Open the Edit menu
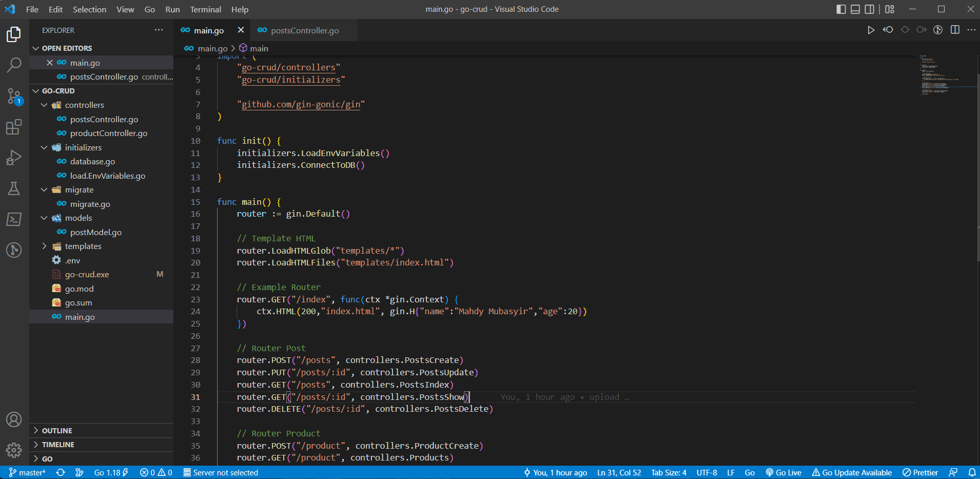 click(x=55, y=9)
